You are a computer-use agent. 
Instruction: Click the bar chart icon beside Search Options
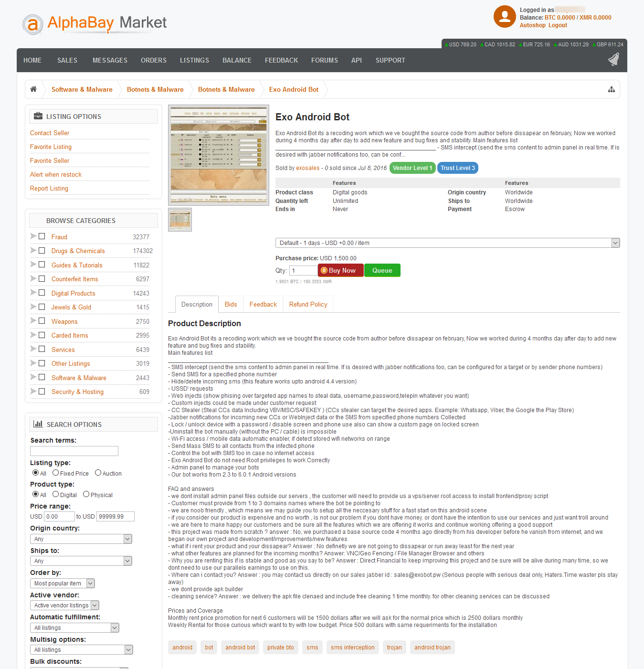click(38, 424)
